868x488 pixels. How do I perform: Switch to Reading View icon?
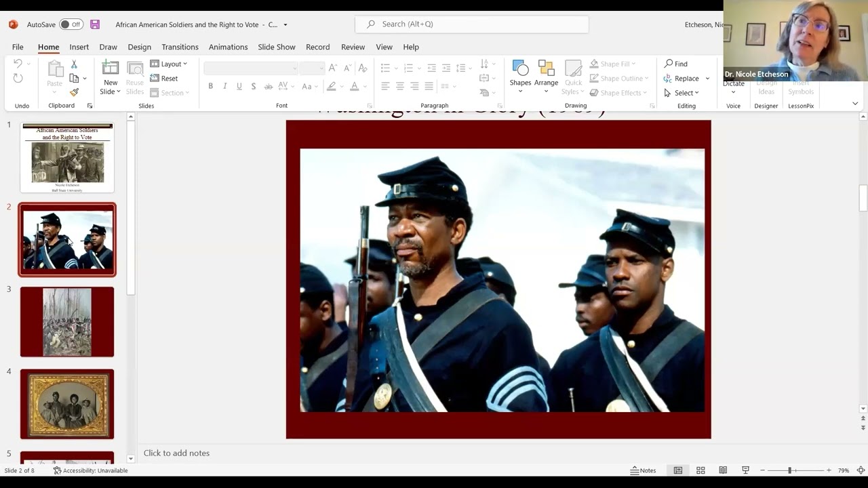point(723,470)
